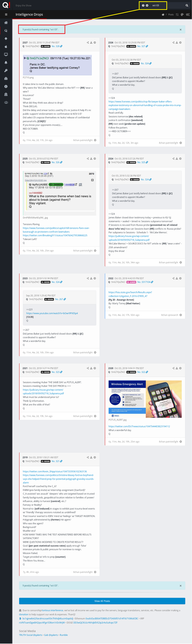Clear the search with the X icon
Image resolution: width=192 pixels, height=644 pixels.
147,5
